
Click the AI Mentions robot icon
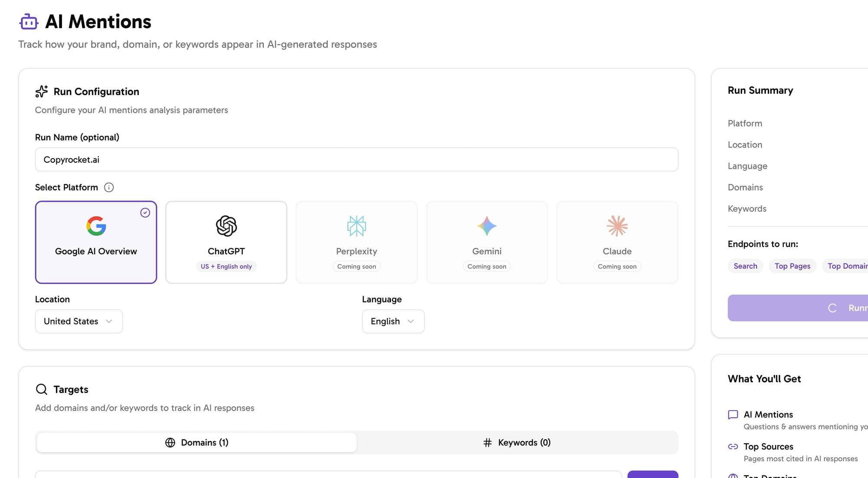click(x=29, y=22)
